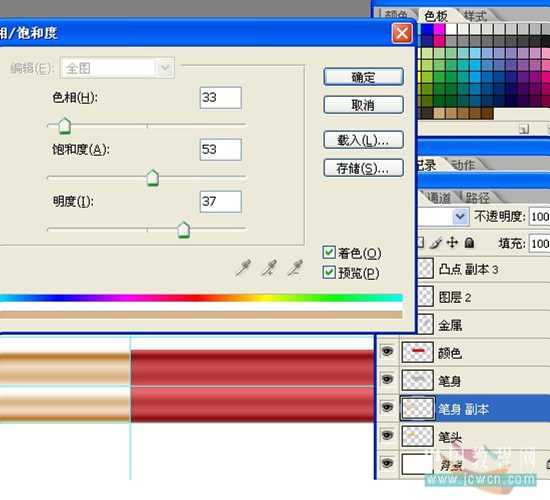Click the 确定 OK button
The image size is (550, 500).
[363, 77]
